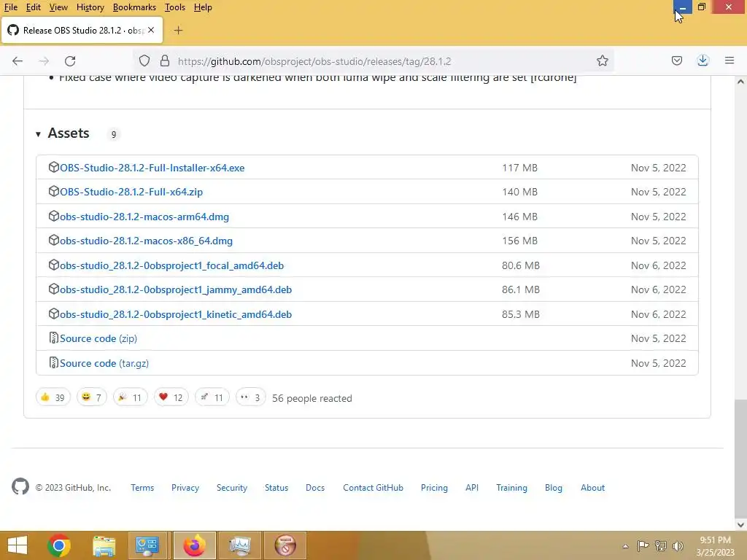Download the jammy_amd64.deb package
Viewport: 747px width, 560px height.
176,290
